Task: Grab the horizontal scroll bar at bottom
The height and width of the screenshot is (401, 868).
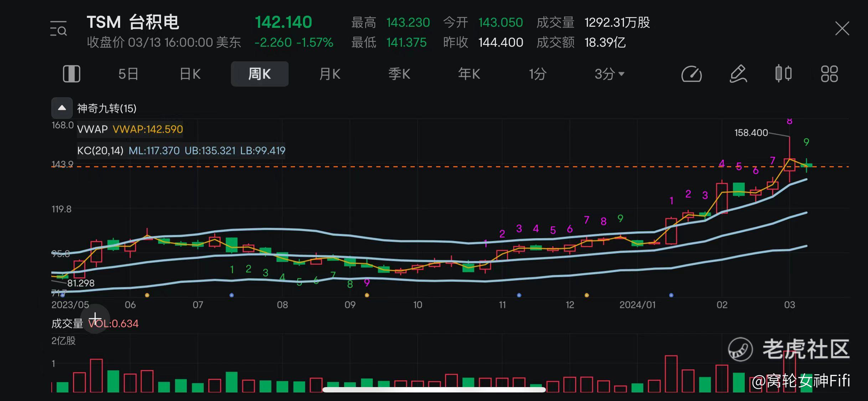Action: click(434, 390)
